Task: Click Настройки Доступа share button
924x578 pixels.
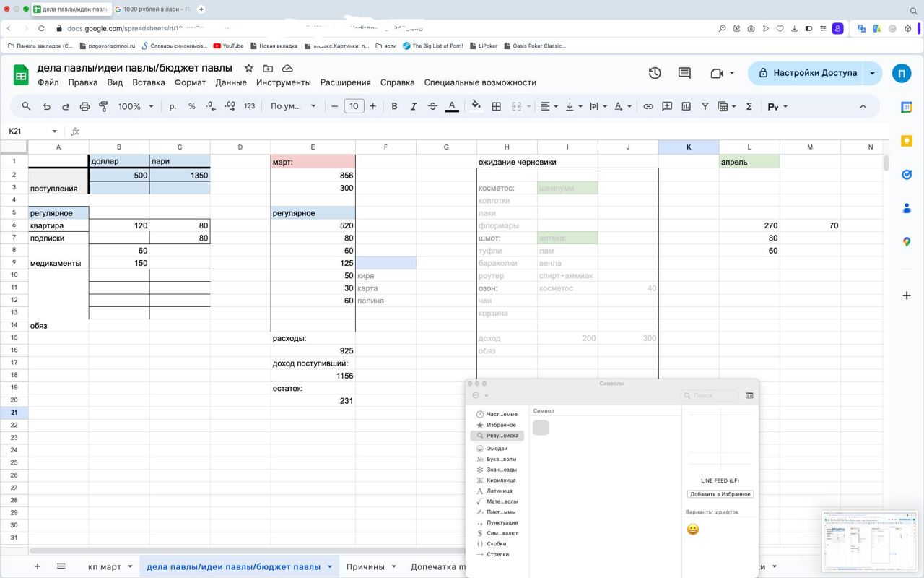Action: [807, 73]
